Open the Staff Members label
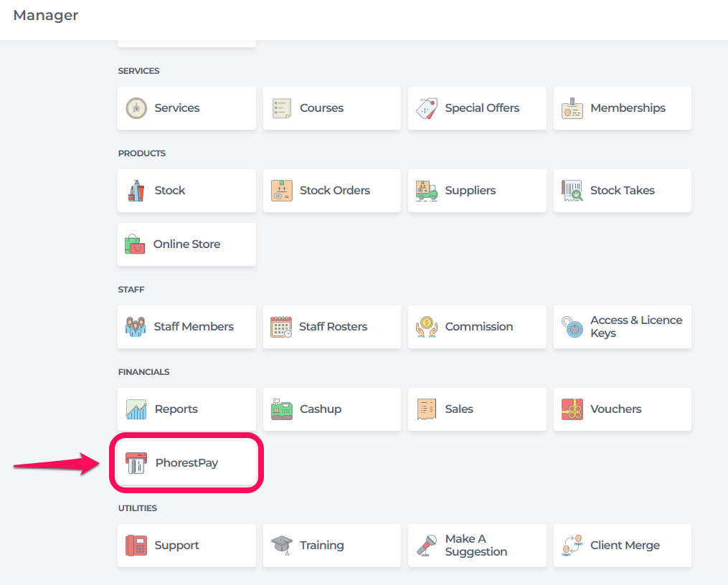The height and width of the screenshot is (585, 728). point(194,327)
